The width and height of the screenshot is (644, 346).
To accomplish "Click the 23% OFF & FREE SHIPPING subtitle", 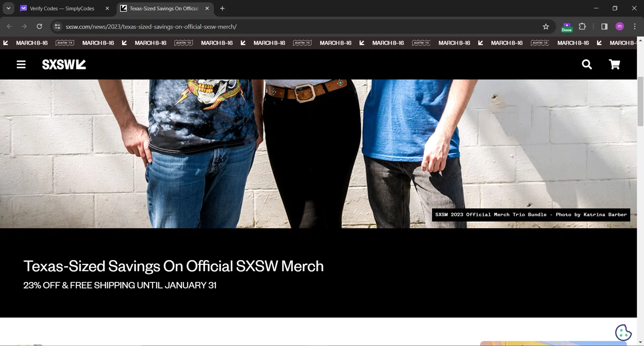I will [120, 285].
